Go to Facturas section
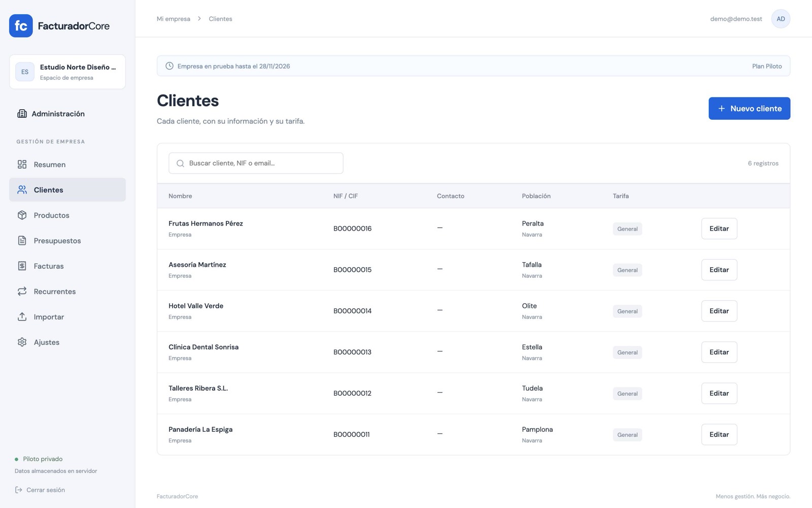 [67, 266]
